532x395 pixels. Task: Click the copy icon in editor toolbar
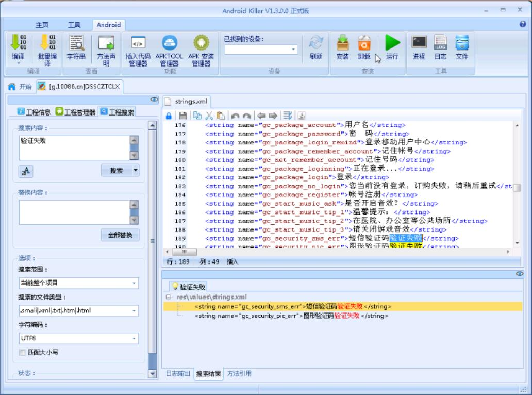click(x=197, y=116)
